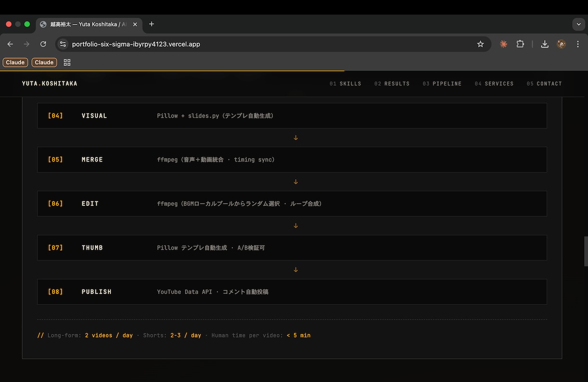The height and width of the screenshot is (382, 588).
Task: Click the [08] step number
Action: click(x=55, y=292)
